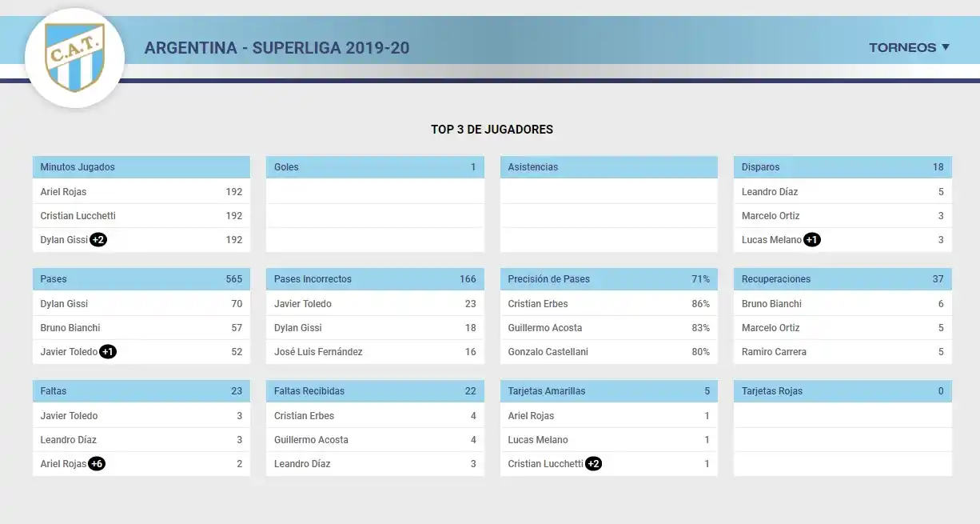Viewport: 980px width, 524px height.
Task: Select the Tarjetas Amarillas header
Action: pyautogui.click(x=608, y=391)
